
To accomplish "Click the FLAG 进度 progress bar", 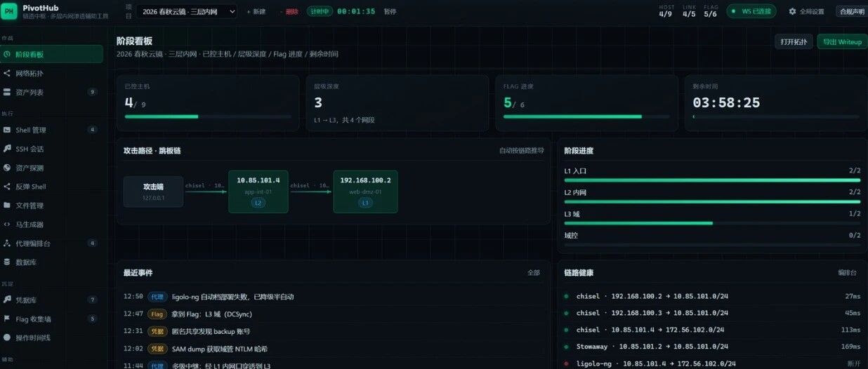I will click(587, 116).
